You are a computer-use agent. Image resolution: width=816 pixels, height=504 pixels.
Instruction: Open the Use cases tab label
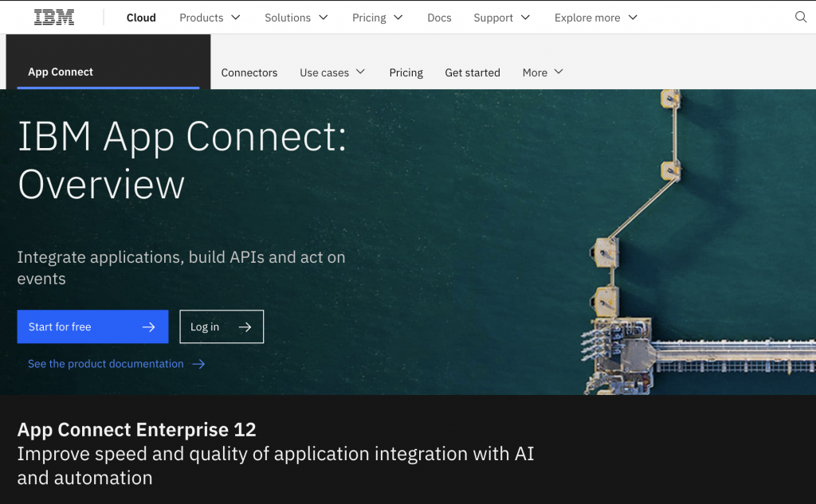(324, 72)
